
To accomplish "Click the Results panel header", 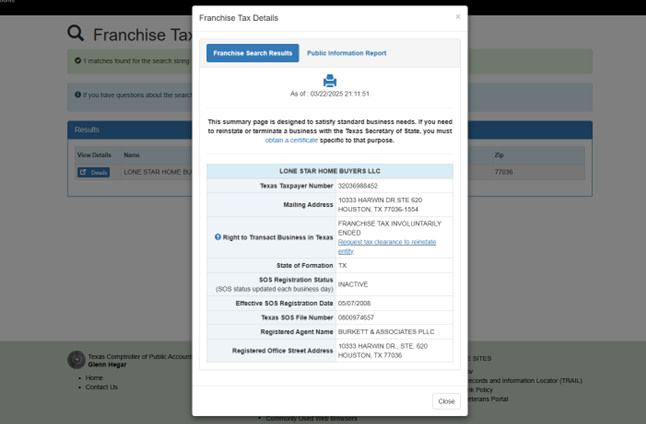I will [x=330, y=130].
